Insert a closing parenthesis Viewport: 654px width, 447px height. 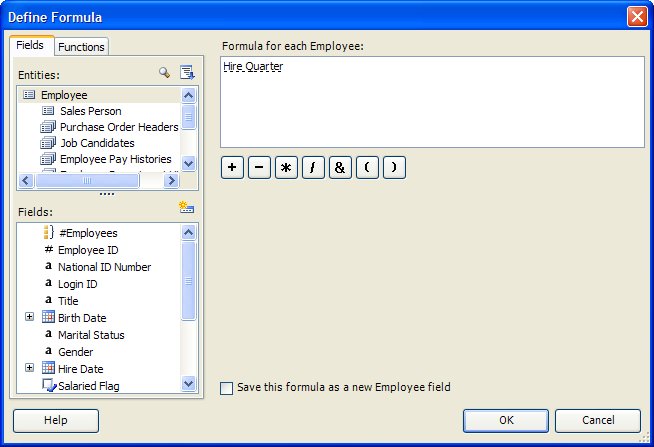(394, 168)
